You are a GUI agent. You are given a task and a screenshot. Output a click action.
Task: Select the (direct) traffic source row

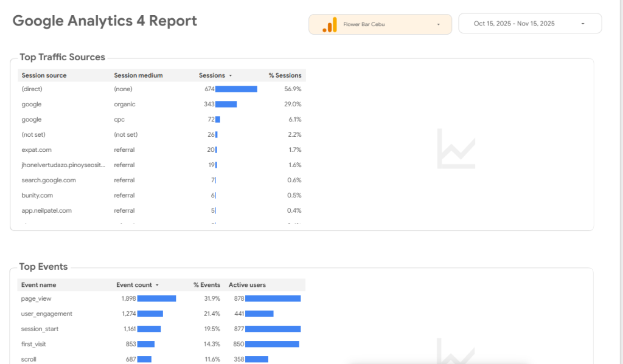(x=32, y=89)
